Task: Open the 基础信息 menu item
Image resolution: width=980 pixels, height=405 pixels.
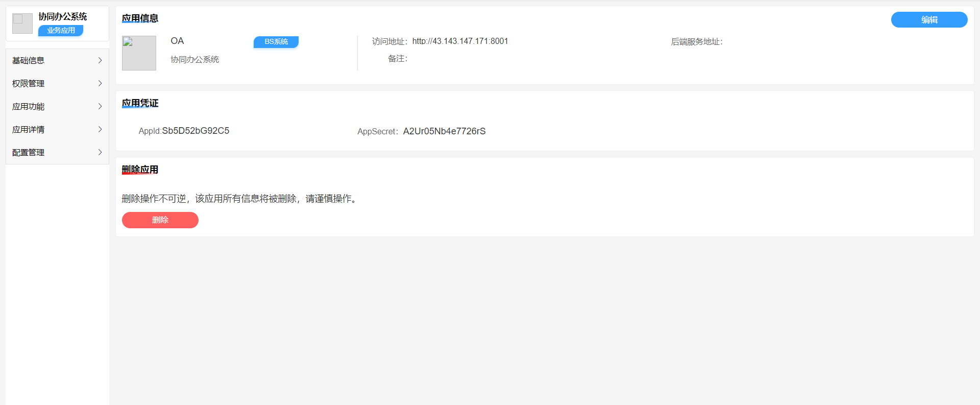Action: 57,60
